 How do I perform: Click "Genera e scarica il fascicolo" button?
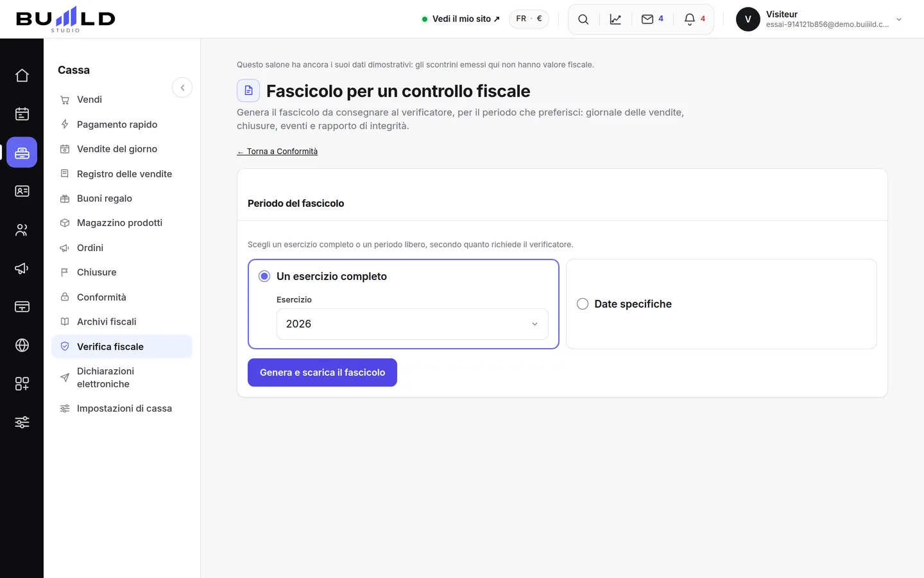click(x=322, y=372)
